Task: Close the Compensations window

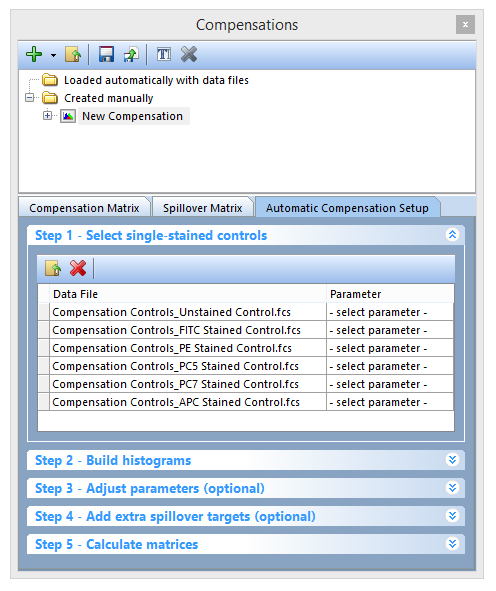Action: tap(465, 24)
